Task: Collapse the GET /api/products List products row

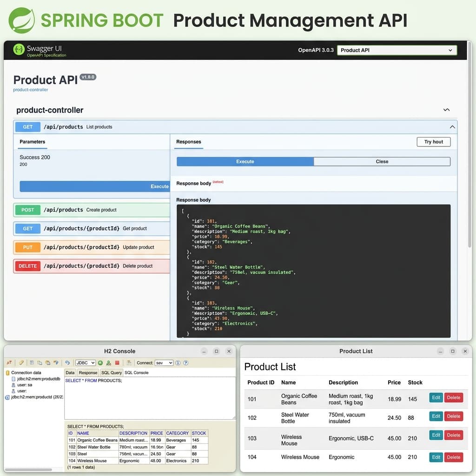Action: (x=235, y=127)
